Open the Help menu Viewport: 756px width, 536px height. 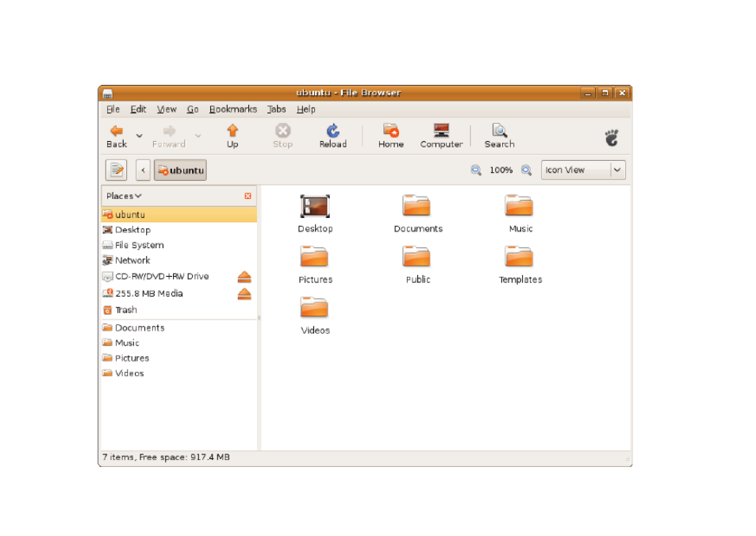(306, 109)
